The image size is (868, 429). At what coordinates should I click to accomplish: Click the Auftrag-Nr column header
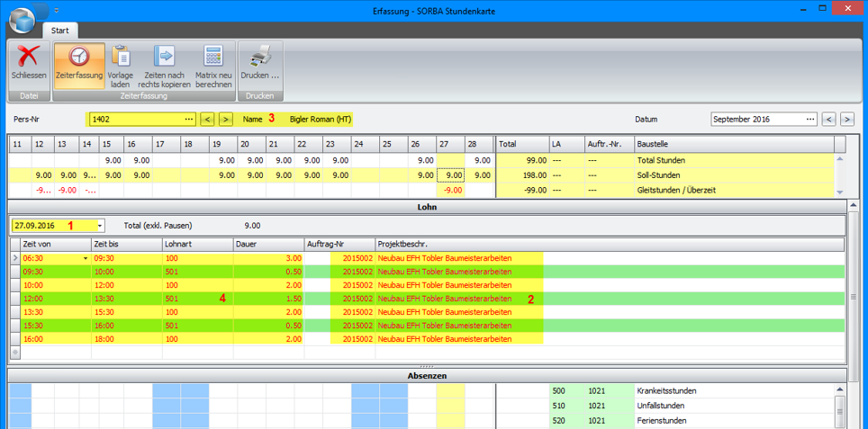click(339, 244)
